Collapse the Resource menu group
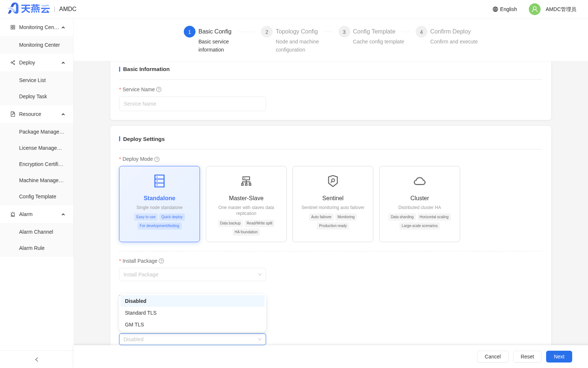The image size is (588, 368). point(63,114)
